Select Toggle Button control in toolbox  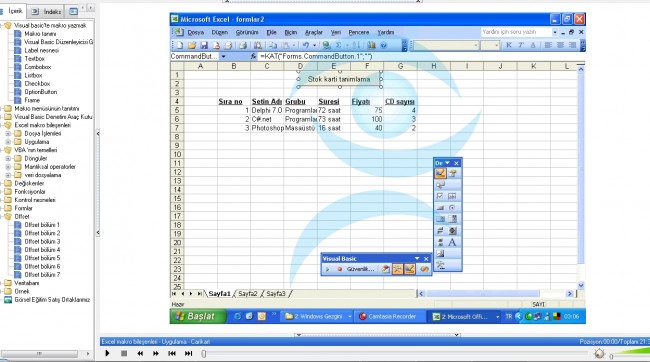click(x=440, y=231)
